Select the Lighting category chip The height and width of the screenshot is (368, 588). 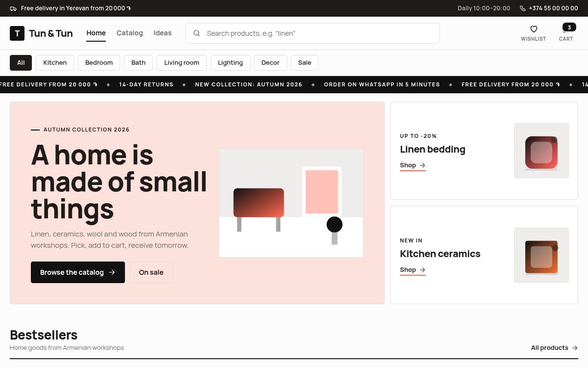pyautogui.click(x=230, y=63)
